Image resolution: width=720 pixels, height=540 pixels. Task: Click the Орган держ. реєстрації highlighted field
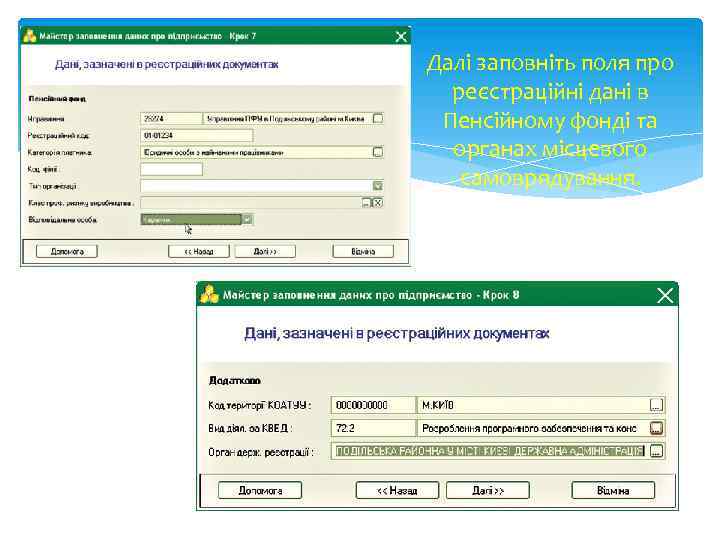point(490,451)
